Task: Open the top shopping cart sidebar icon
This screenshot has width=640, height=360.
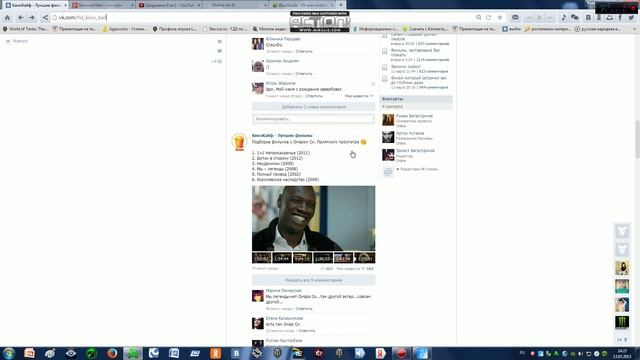Action: [622, 231]
